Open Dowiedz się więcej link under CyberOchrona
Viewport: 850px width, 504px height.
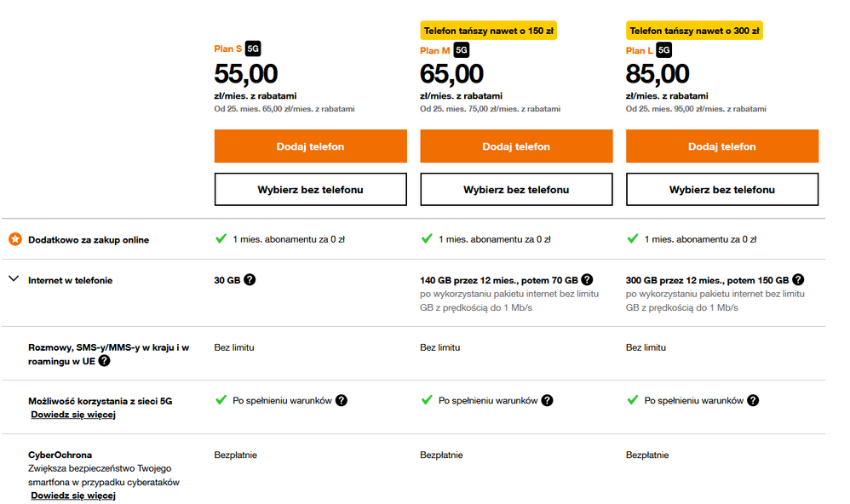(x=73, y=495)
